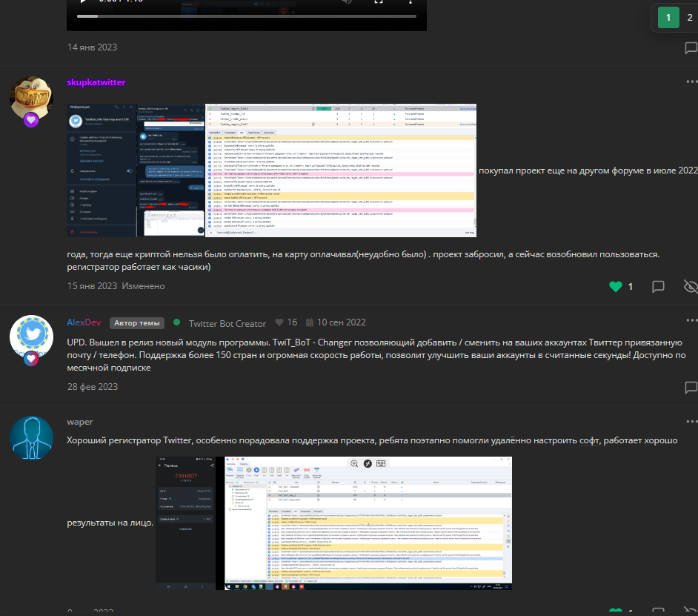Viewport: 698px width, 616px height.
Task: Go to page 1 of the thread
Action: pyautogui.click(x=668, y=17)
